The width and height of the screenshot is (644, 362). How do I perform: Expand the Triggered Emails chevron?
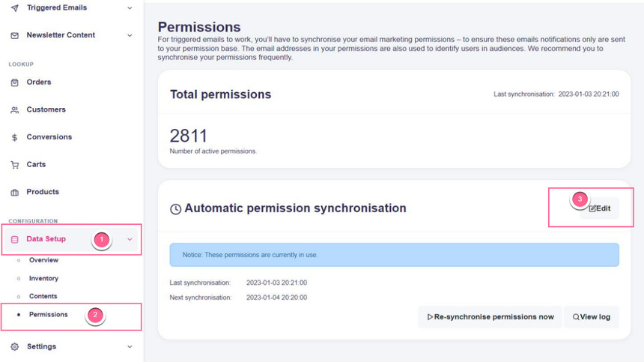click(130, 8)
